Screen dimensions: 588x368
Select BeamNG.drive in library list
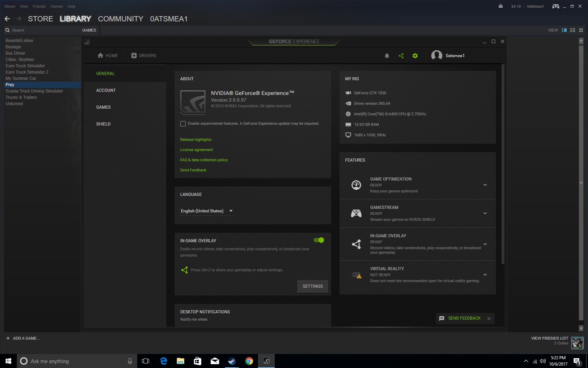coord(19,41)
